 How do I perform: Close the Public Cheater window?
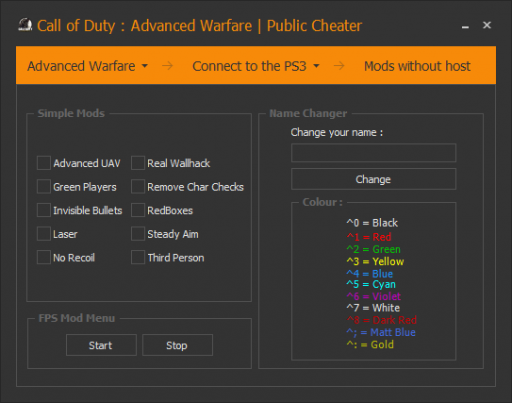487,25
